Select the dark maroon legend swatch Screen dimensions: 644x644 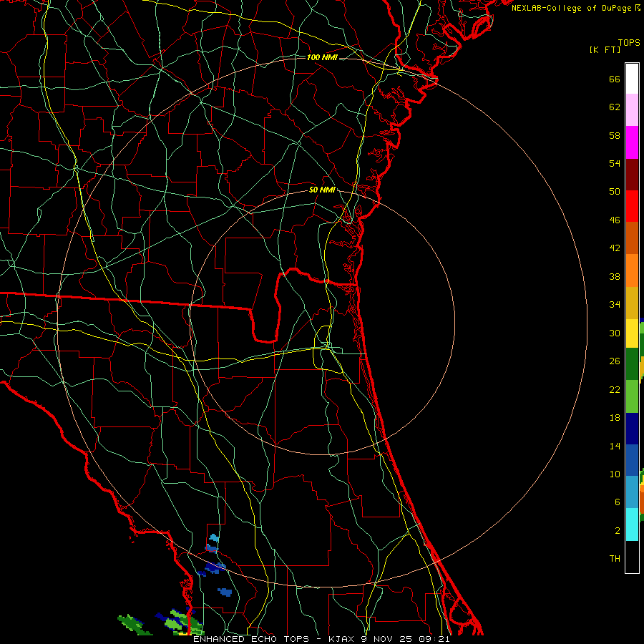tap(632, 175)
